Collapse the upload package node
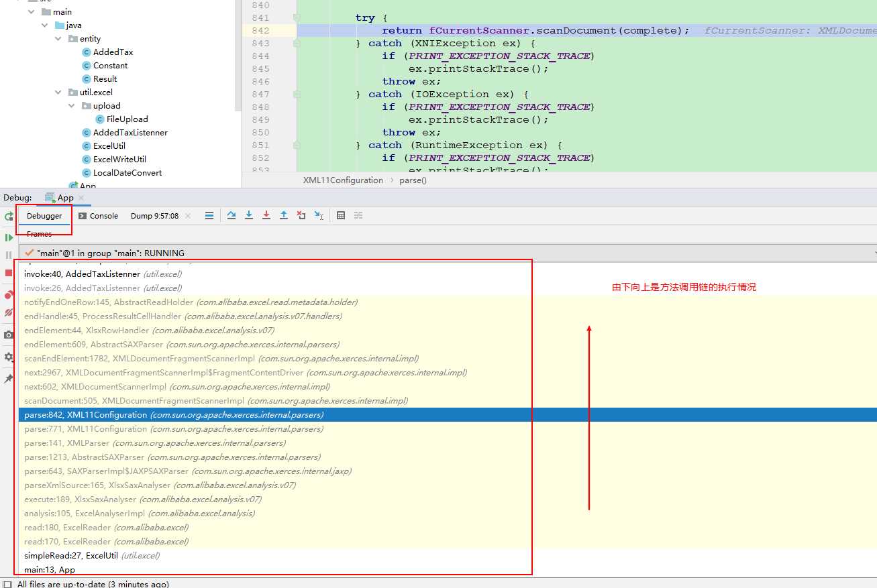This screenshot has height=588, width=877. pyautogui.click(x=72, y=106)
